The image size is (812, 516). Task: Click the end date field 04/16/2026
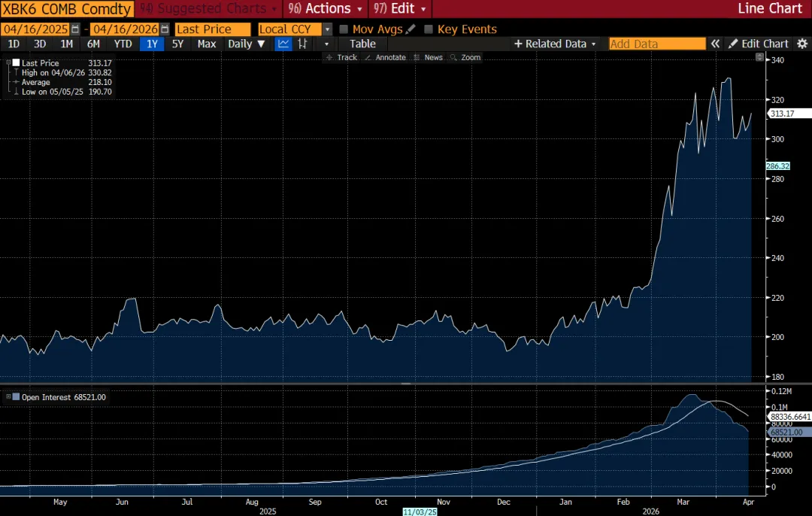(x=126, y=29)
